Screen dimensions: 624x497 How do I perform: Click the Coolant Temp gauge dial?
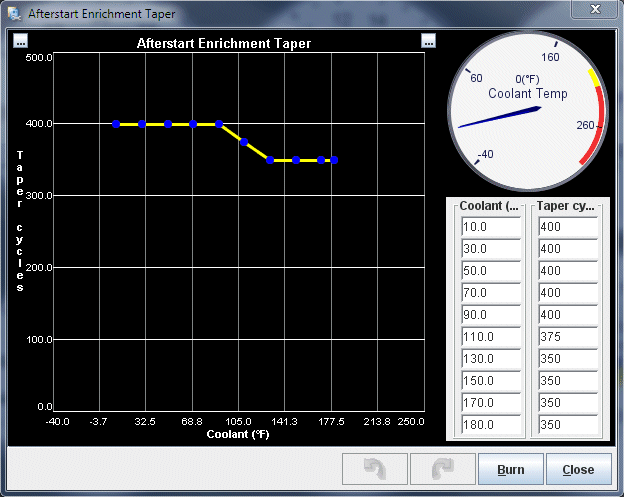pos(528,111)
